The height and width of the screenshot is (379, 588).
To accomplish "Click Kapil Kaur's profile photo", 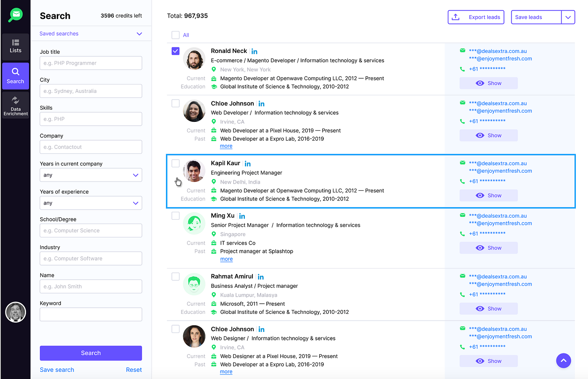I will pos(194,171).
